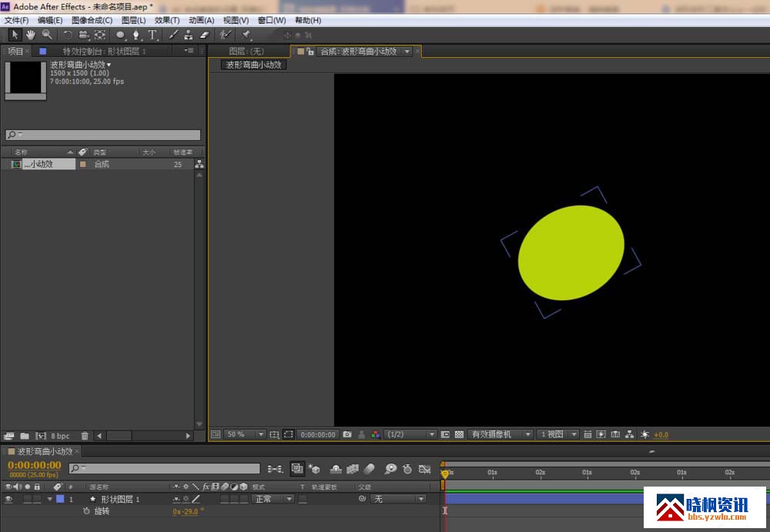Show channel and color management icon
The height and width of the screenshot is (532, 770).
point(376,434)
